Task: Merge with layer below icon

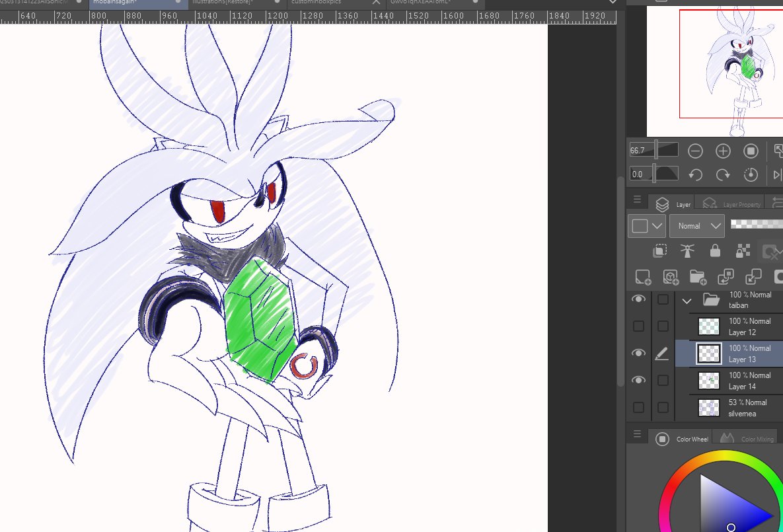Action: point(753,277)
